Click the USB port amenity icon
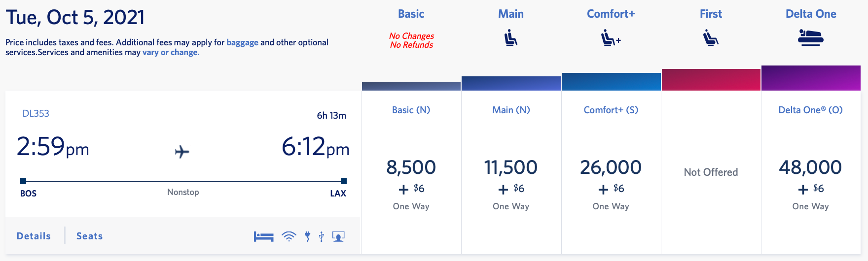The width and height of the screenshot is (868, 261). (322, 237)
